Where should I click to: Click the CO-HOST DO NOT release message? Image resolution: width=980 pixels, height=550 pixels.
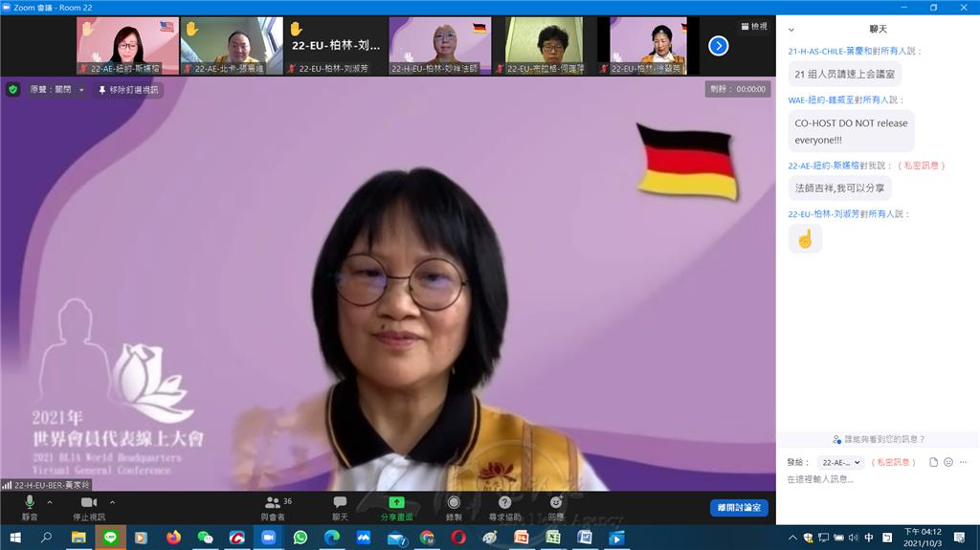click(851, 131)
